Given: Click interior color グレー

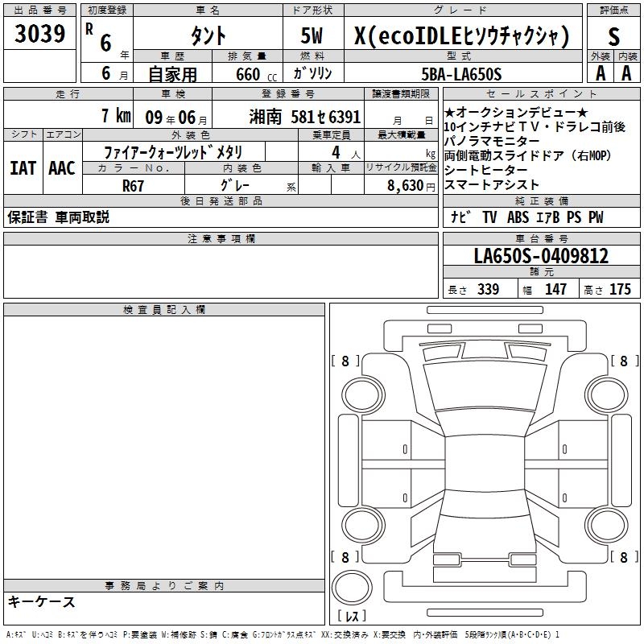Looking at the screenshot, I should pos(235,185).
